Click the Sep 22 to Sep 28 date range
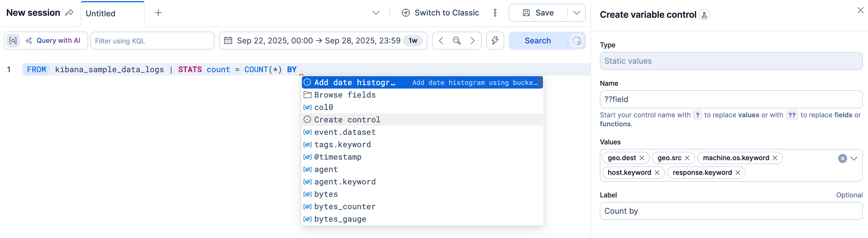 (x=319, y=41)
